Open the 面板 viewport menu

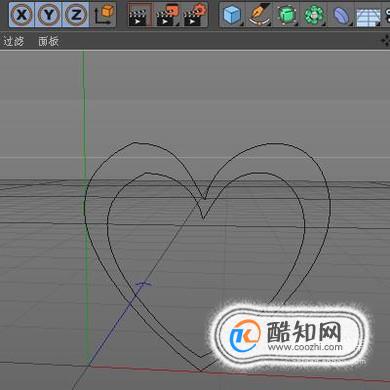click(49, 41)
